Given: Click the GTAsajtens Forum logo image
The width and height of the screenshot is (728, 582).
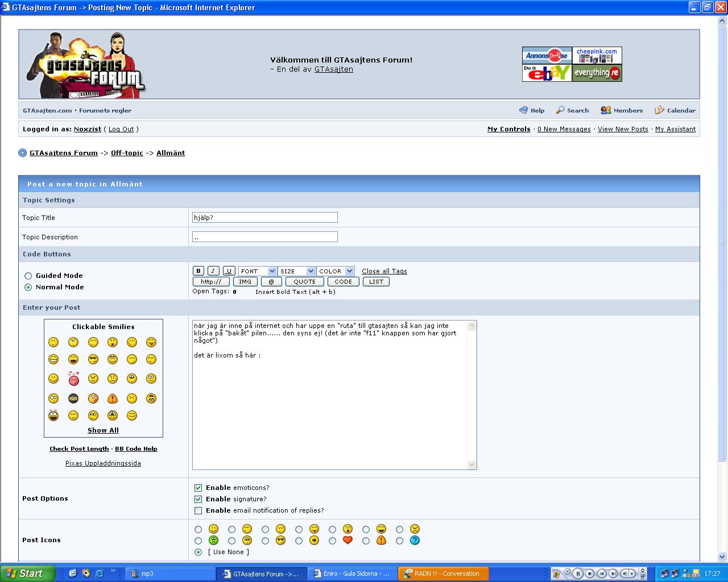Looking at the screenshot, I should click(85, 64).
